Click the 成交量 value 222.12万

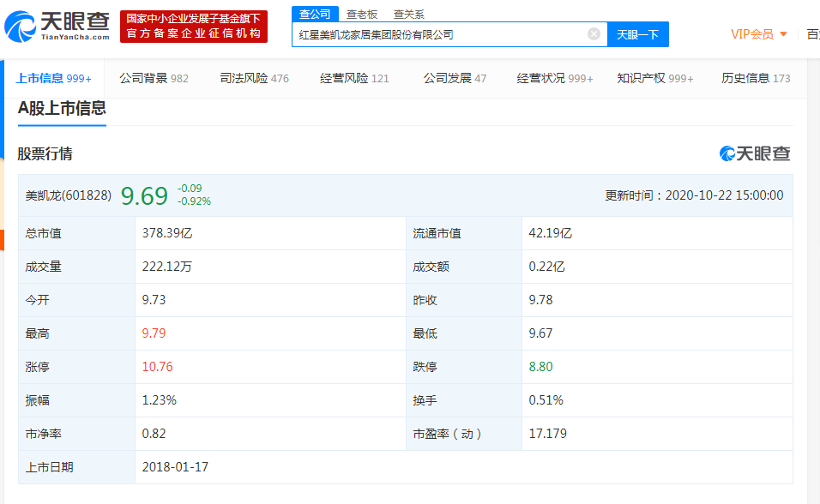pyautogui.click(x=166, y=267)
